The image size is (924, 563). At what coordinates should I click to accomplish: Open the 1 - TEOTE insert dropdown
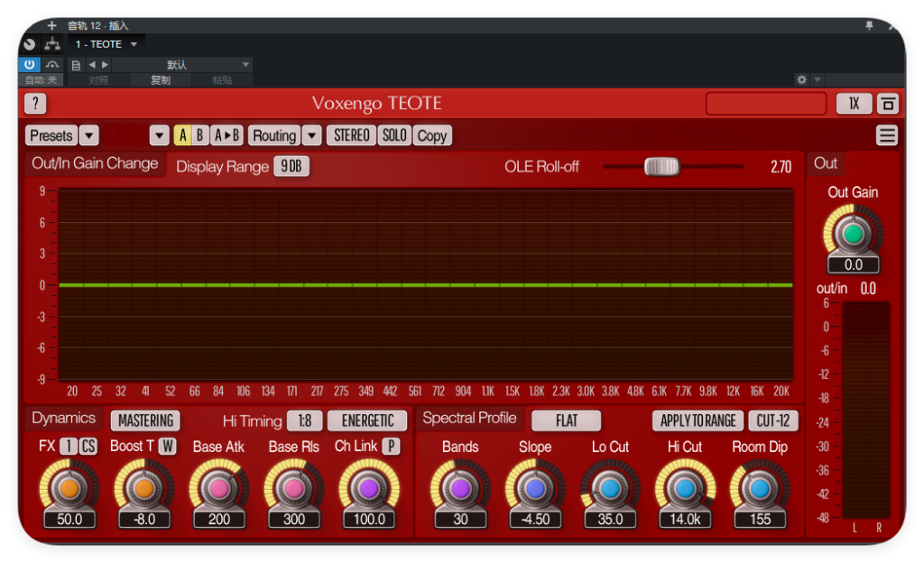tap(106, 44)
